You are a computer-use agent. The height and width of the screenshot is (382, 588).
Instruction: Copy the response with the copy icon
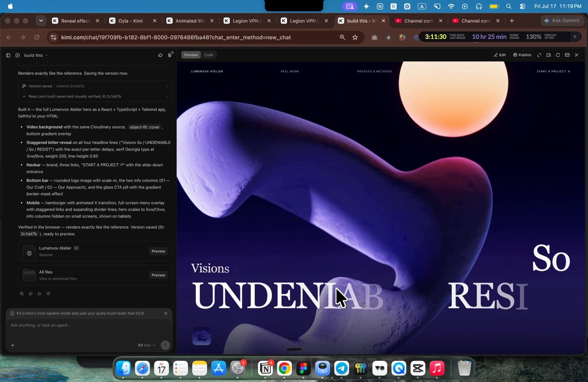[x=22, y=293]
